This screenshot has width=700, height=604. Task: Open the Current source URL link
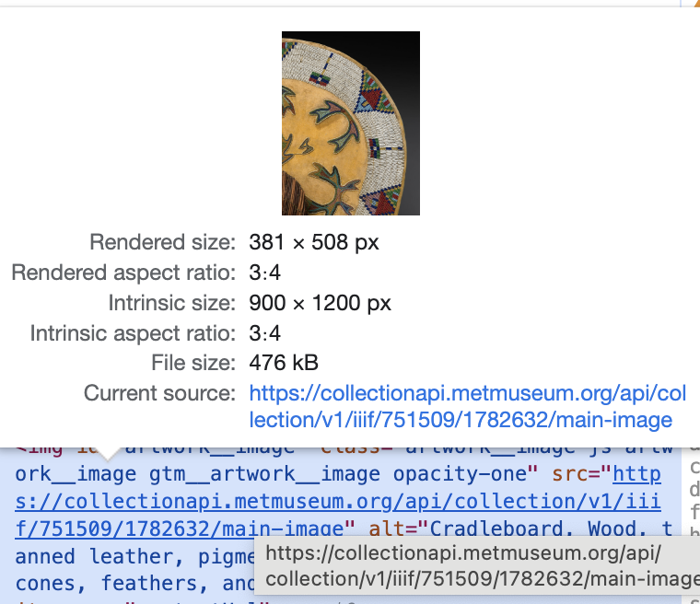pyautogui.click(x=468, y=407)
